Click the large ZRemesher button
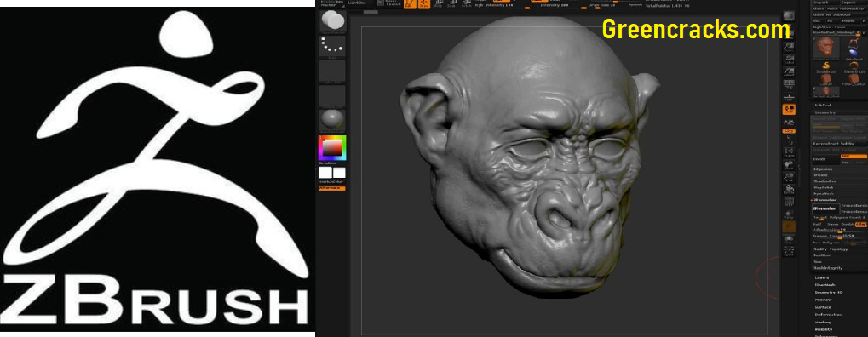Image resolution: width=868 pixels, height=337 pixels. (826, 208)
